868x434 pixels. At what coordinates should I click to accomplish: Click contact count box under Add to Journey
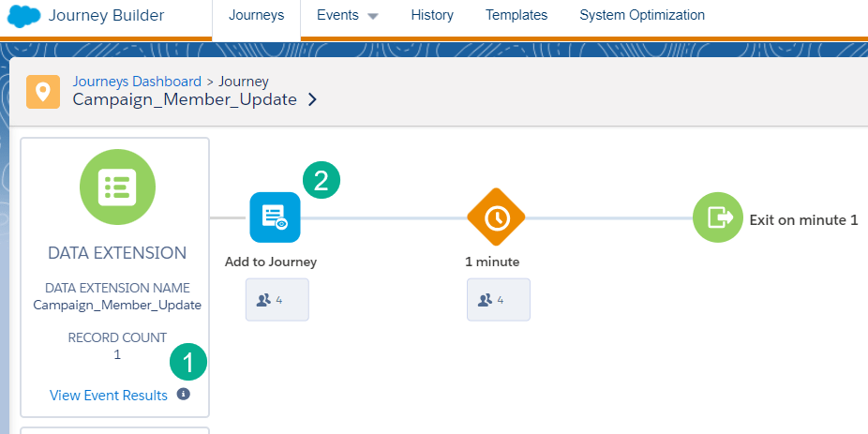point(277,300)
